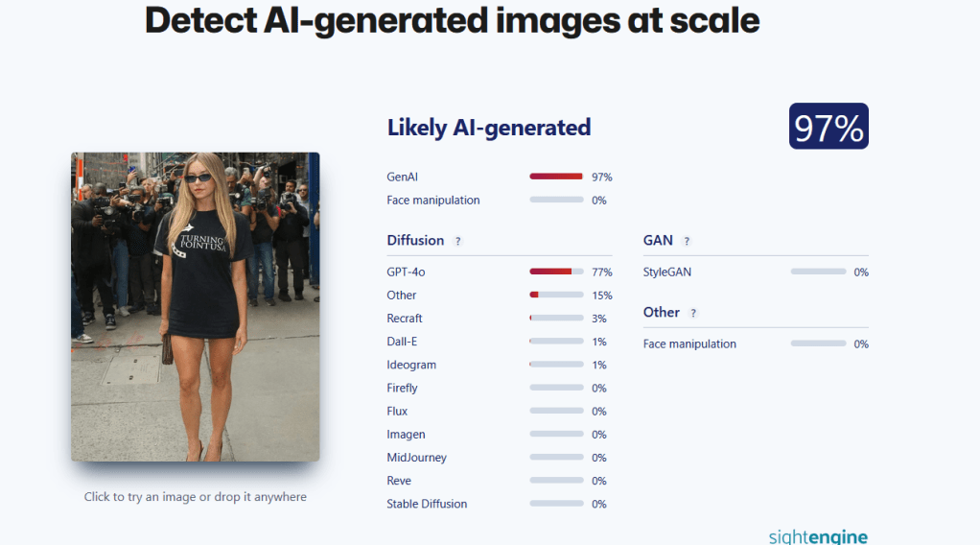Click the 'Detect AI-generated images at scale' title

tap(453, 19)
